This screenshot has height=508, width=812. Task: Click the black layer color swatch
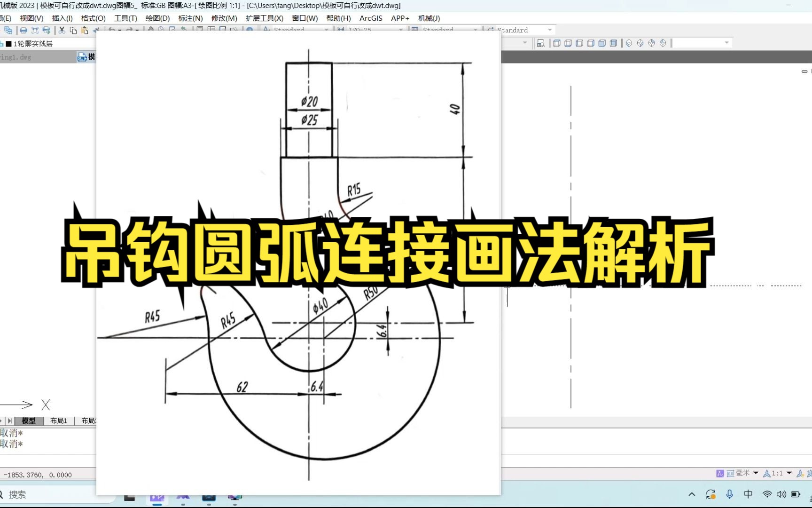point(8,44)
